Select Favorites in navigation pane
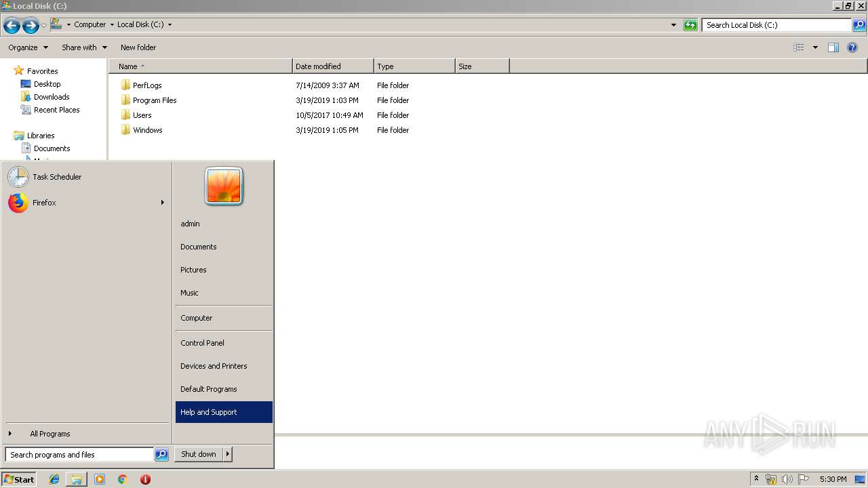Viewport: 868px width, 488px height. point(42,71)
